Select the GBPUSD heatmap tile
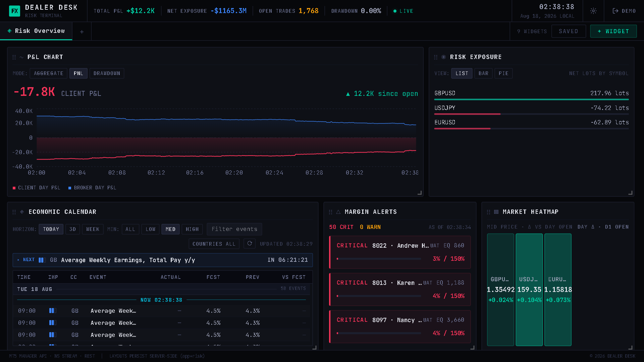 coord(500,290)
